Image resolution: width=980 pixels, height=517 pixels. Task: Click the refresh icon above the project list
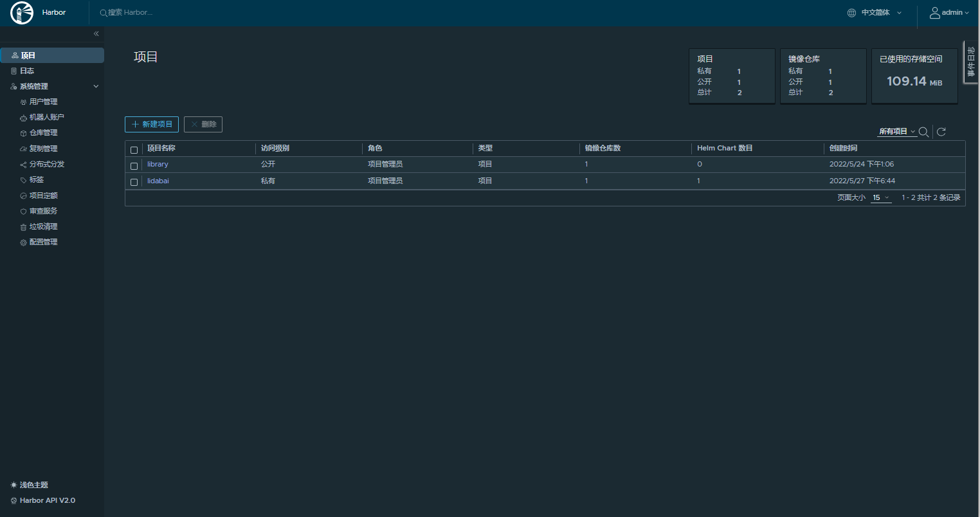941,131
